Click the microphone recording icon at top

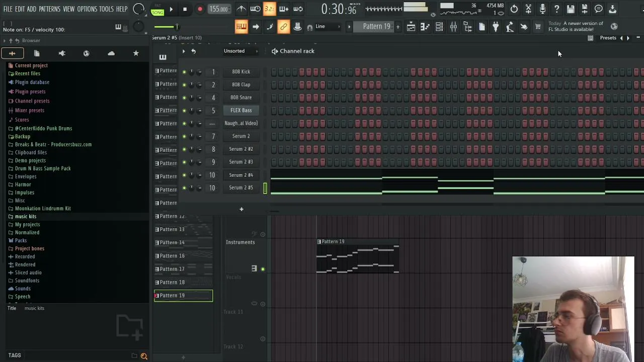click(542, 9)
